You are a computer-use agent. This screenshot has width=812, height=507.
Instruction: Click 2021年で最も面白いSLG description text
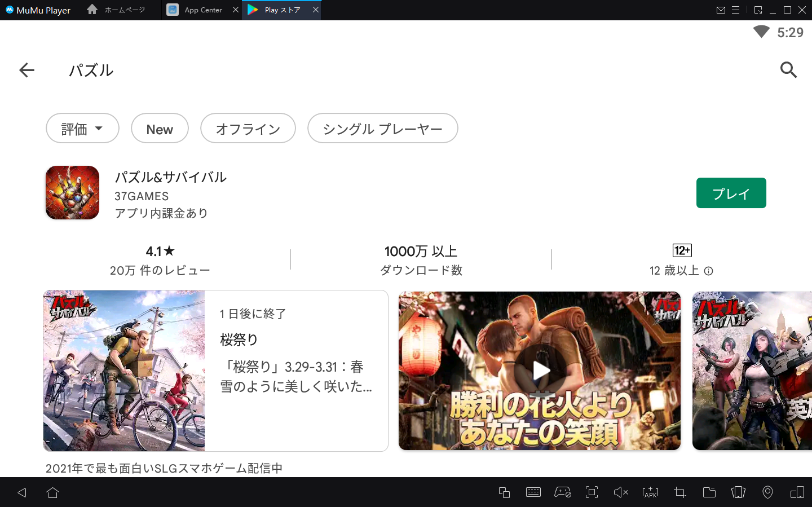(x=164, y=468)
